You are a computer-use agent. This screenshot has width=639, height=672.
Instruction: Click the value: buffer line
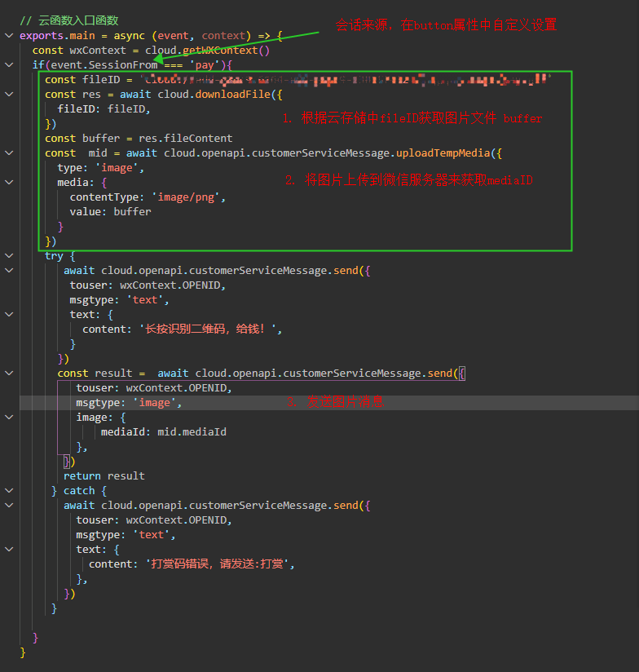click(111, 212)
